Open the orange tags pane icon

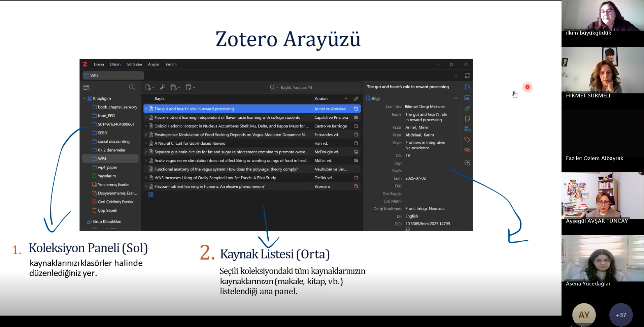(x=467, y=140)
